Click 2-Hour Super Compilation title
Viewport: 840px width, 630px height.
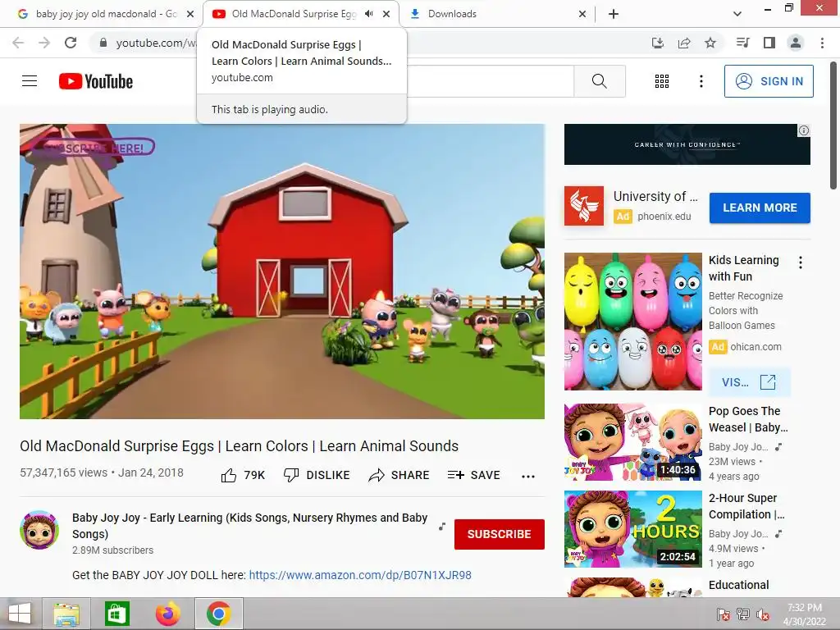[x=746, y=505]
